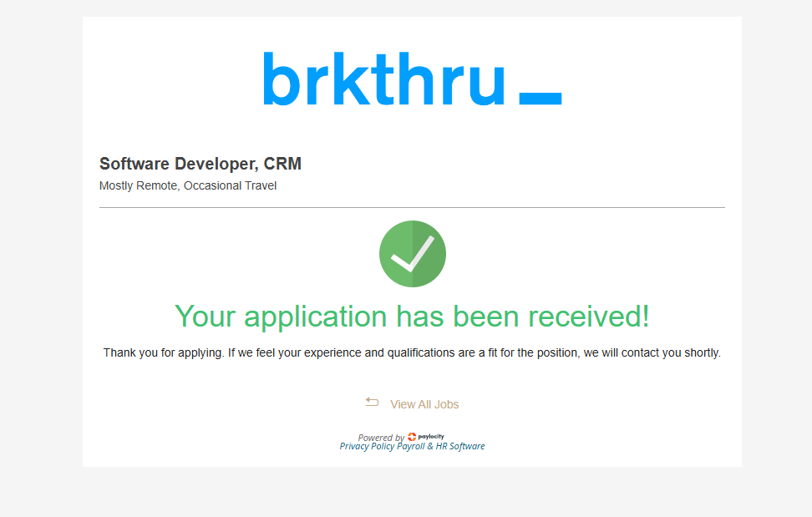Click the orange Paylocity logo symbol
This screenshot has width=812, height=517.
(412, 437)
